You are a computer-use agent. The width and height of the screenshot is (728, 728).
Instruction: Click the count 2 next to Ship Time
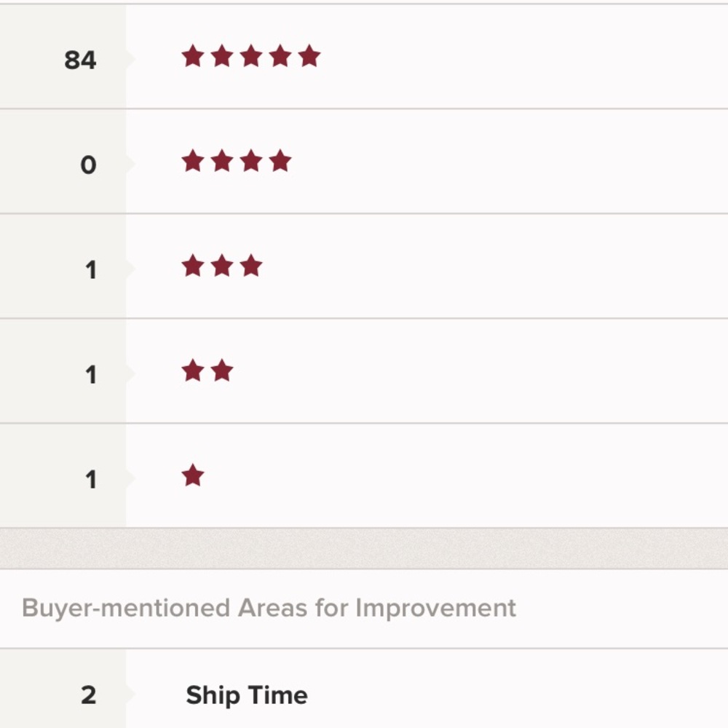[x=88, y=695]
